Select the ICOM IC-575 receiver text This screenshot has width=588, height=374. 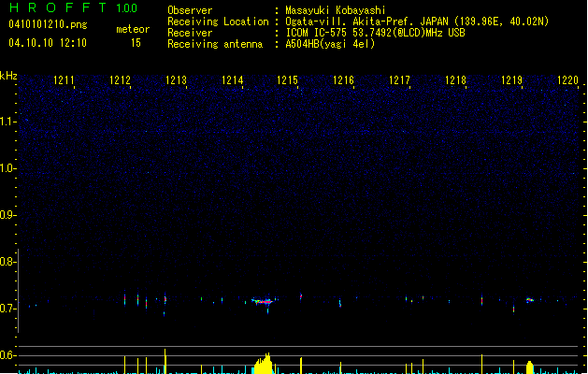click(375, 33)
